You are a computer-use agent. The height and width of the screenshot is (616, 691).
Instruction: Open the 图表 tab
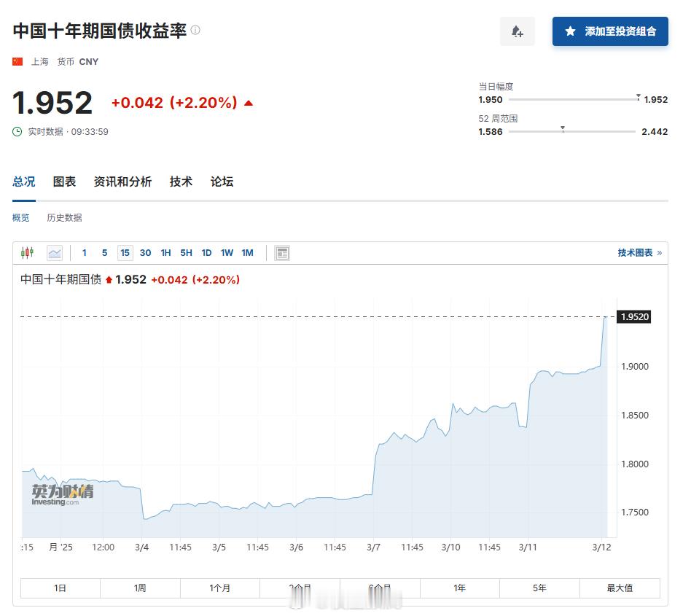[x=64, y=182]
